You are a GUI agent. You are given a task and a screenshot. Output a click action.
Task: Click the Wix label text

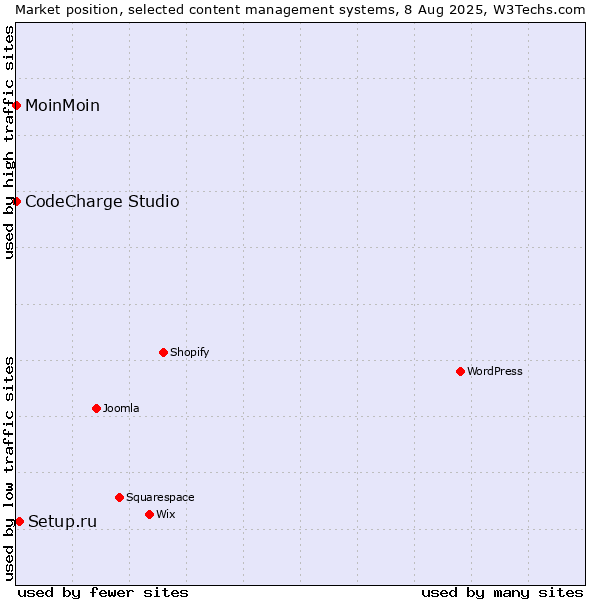click(166, 514)
